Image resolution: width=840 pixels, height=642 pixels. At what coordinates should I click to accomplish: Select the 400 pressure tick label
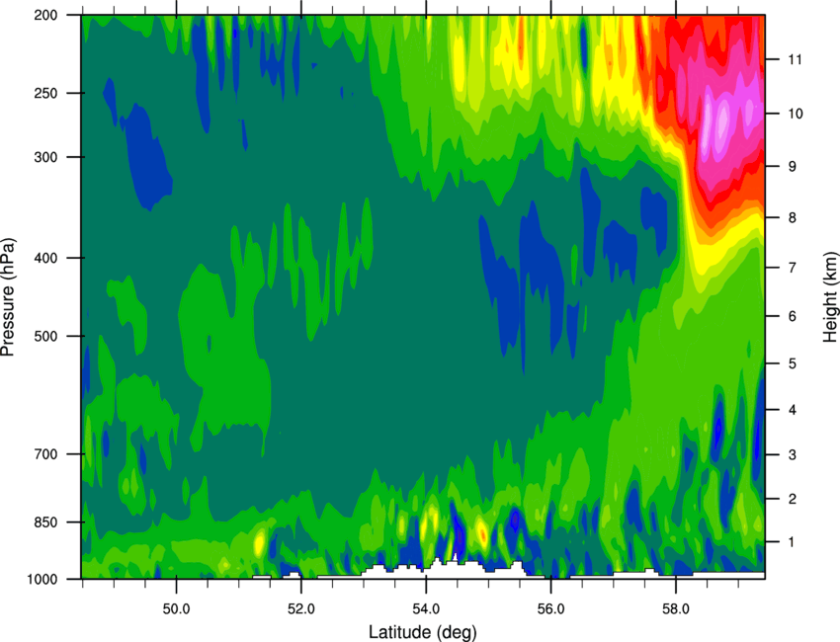(x=45, y=258)
